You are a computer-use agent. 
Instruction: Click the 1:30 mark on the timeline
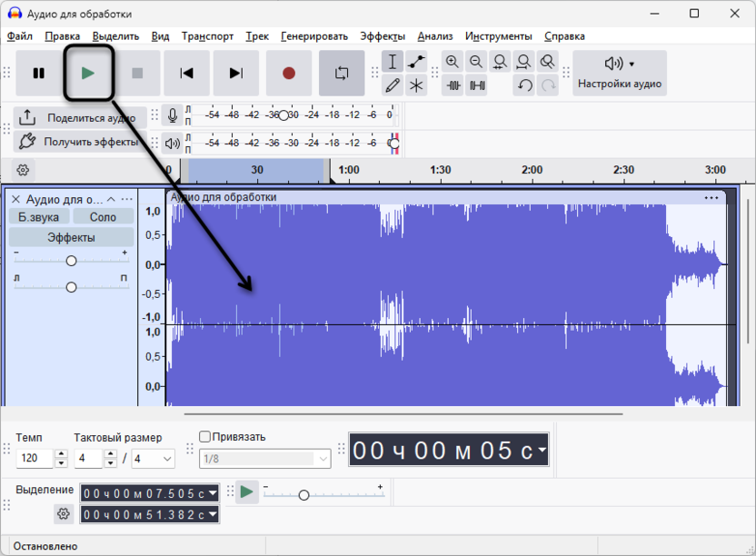[440, 169]
